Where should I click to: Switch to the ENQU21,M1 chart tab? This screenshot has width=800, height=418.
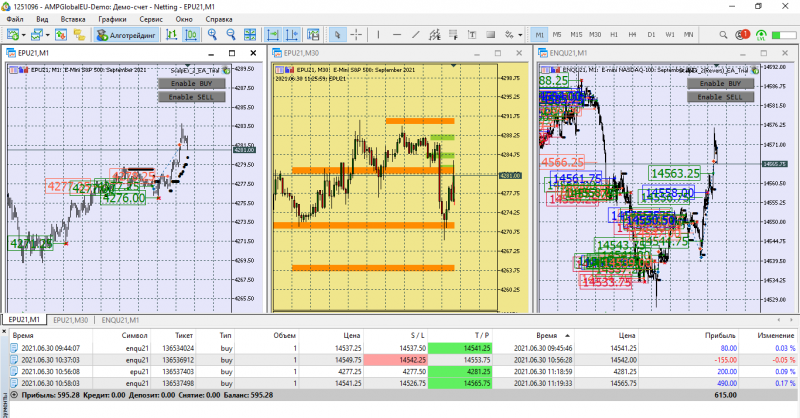pos(120,320)
